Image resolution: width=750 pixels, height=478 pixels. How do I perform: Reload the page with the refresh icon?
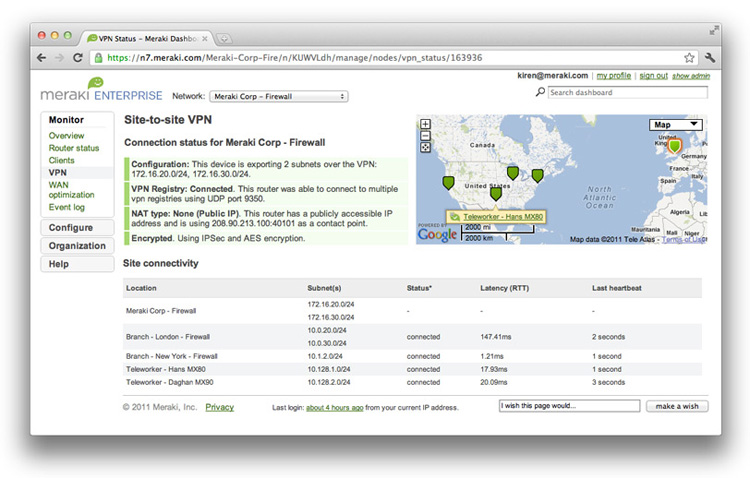pyautogui.click(x=77, y=58)
